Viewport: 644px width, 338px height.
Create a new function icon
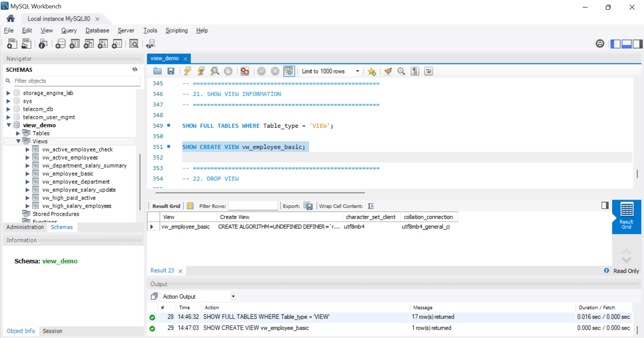[117, 44]
